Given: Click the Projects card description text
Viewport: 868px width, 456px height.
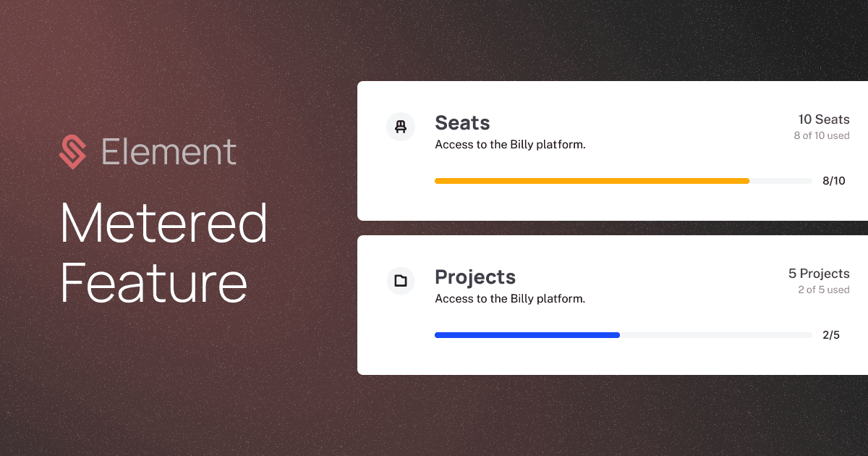Looking at the screenshot, I should pyautogui.click(x=510, y=299).
